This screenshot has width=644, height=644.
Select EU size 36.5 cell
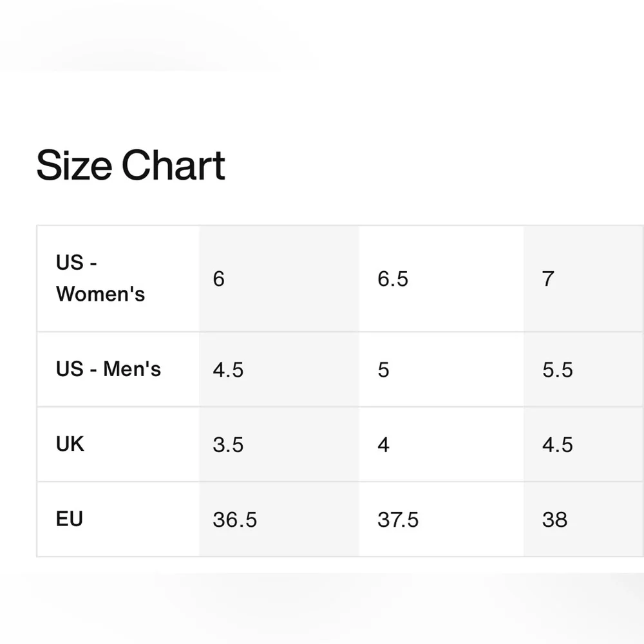(x=234, y=520)
